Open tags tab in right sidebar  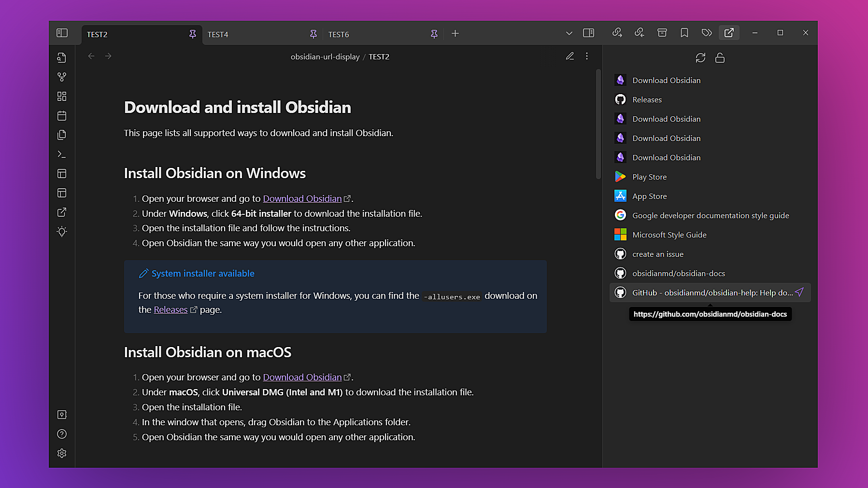(707, 32)
